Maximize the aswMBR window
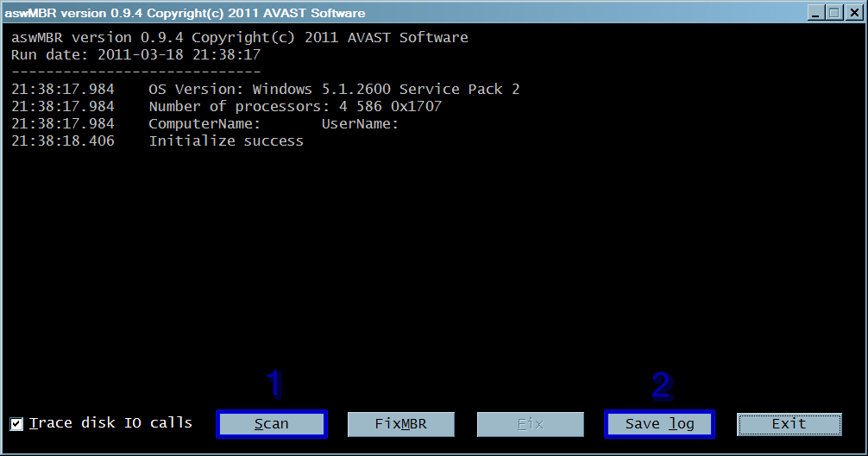Image resolution: width=868 pixels, height=456 pixels. [x=834, y=13]
